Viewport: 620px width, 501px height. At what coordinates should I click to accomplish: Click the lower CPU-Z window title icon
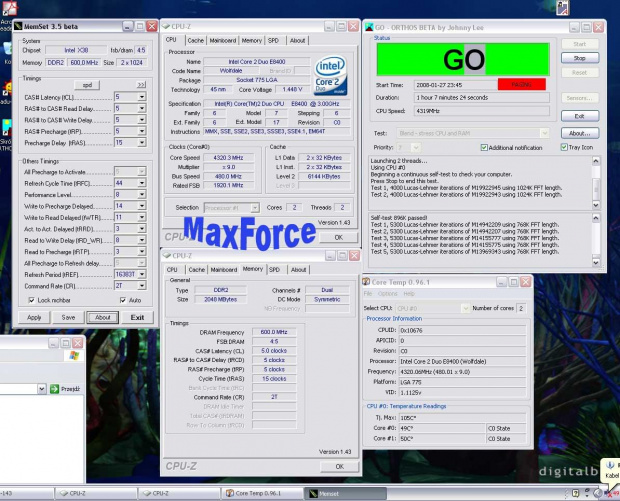point(167,256)
